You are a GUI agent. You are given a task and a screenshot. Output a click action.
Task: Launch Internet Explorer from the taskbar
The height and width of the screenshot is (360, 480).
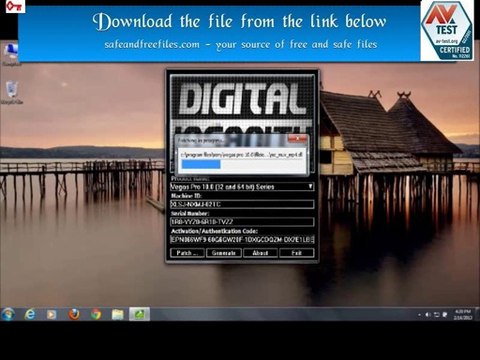[30, 314]
